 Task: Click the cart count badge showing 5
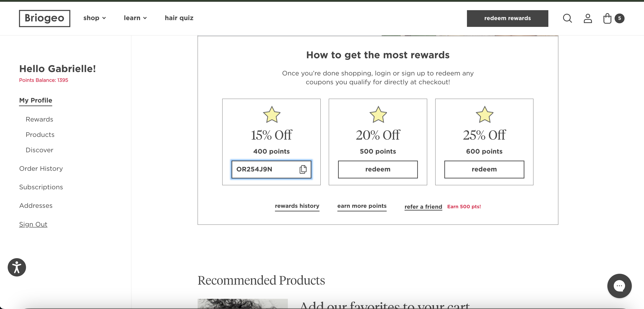619,18
